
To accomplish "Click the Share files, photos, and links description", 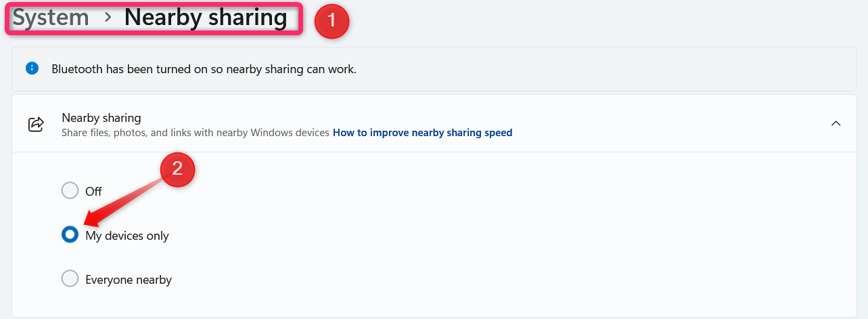I will tap(196, 133).
